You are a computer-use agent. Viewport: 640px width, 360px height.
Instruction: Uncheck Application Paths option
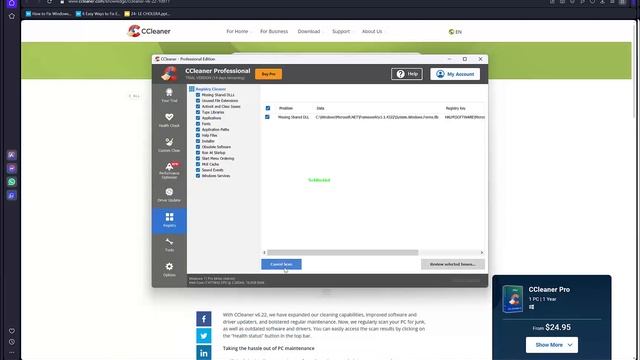pyautogui.click(x=198, y=129)
